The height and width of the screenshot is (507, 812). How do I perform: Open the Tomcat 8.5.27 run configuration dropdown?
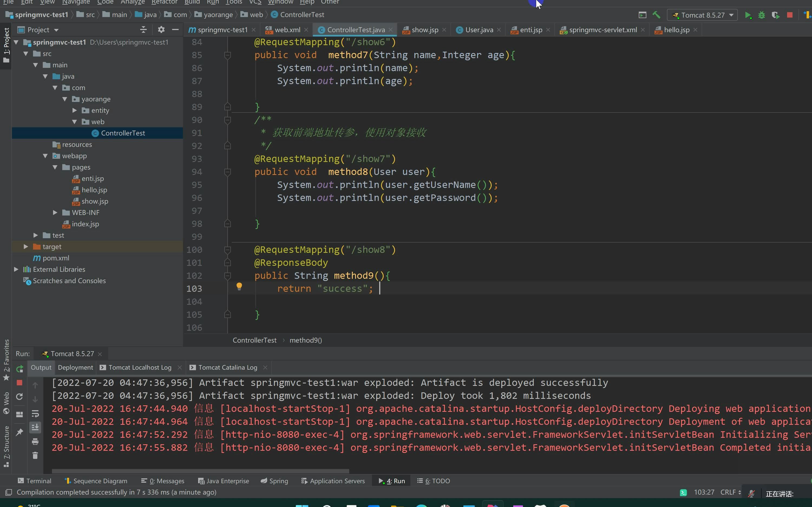(703, 15)
